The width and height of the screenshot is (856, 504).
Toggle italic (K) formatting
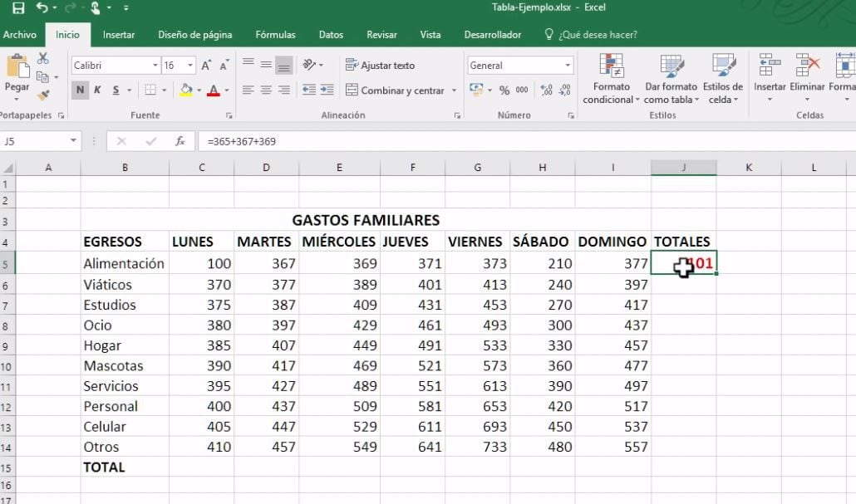(x=98, y=90)
